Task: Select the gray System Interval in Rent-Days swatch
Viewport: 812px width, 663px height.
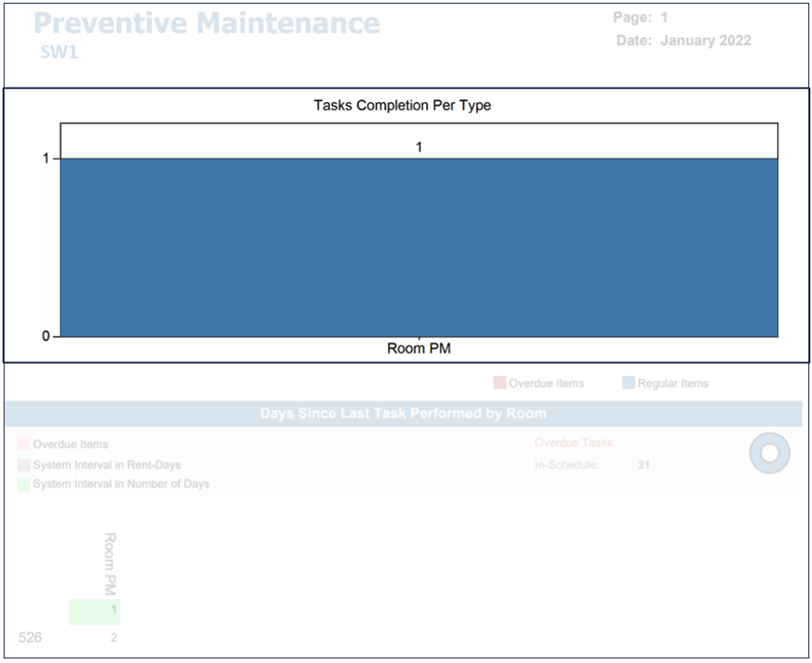Action: coord(24,464)
